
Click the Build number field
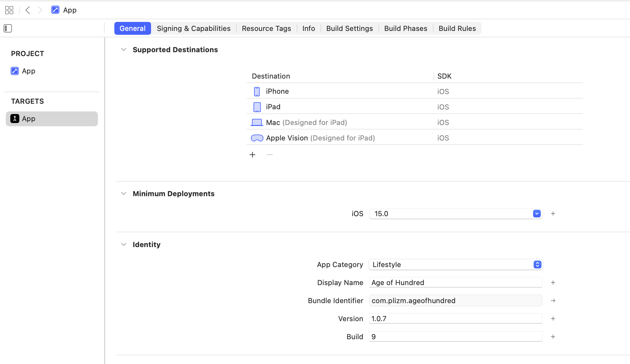455,337
